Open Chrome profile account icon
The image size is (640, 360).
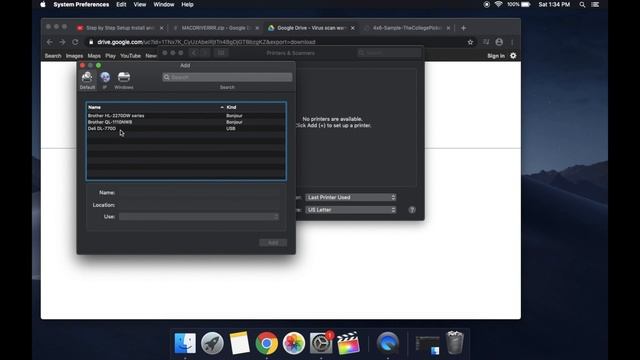pos(499,42)
